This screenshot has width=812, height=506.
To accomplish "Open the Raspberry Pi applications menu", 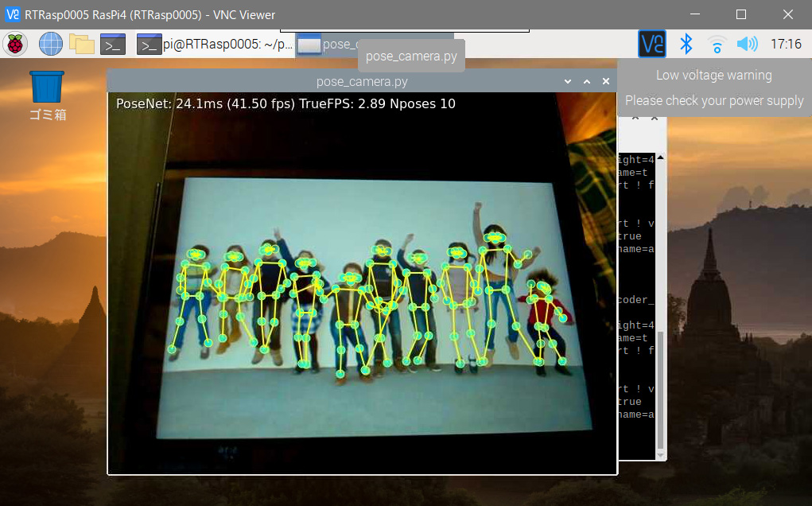I will (15, 44).
